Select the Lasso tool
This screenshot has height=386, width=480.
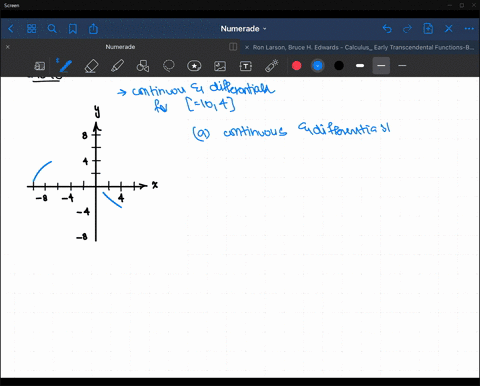169,66
